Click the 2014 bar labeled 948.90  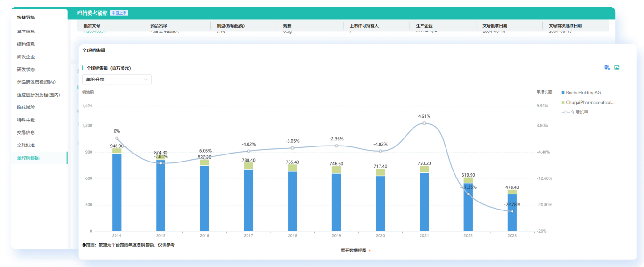[x=116, y=190]
